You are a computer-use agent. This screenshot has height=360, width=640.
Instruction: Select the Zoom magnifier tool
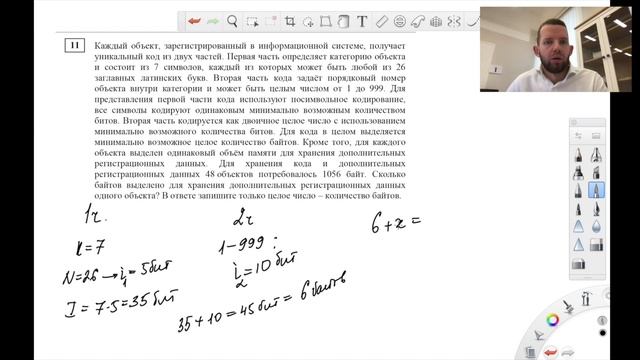[x=232, y=21]
